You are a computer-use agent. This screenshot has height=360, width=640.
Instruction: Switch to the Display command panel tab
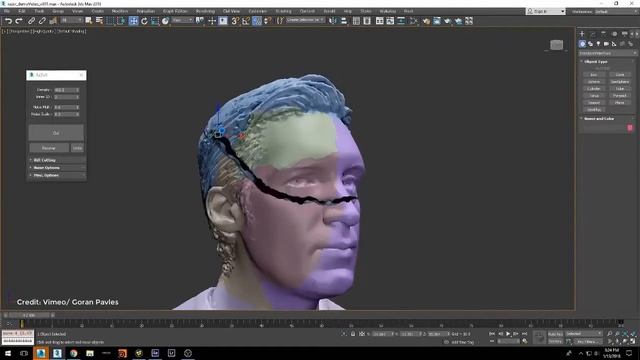(624, 34)
